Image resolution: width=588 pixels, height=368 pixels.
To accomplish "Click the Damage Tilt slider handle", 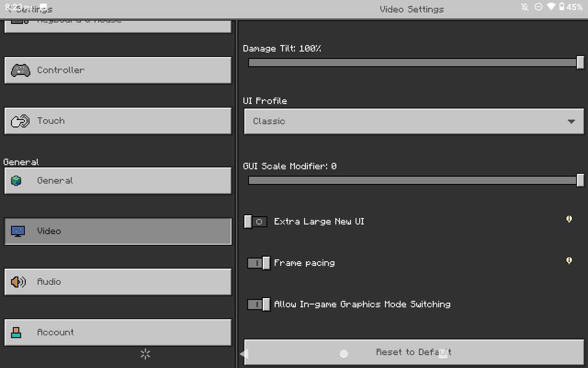I will tap(581, 63).
